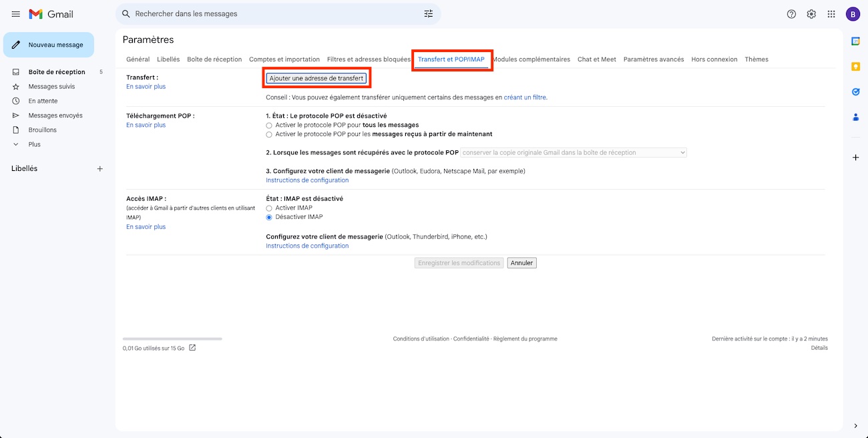The width and height of the screenshot is (868, 438).
Task: Open the Settings gear icon
Action: (x=811, y=14)
